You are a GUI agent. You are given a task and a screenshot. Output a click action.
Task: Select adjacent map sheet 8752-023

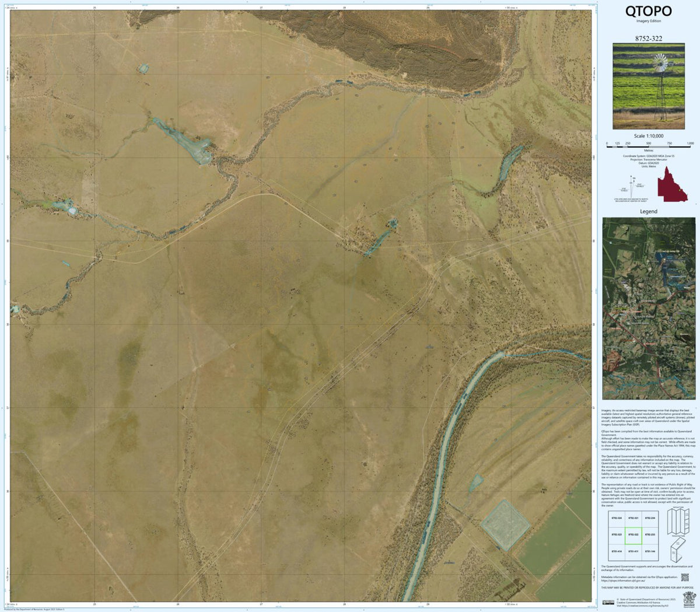pos(616,534)
